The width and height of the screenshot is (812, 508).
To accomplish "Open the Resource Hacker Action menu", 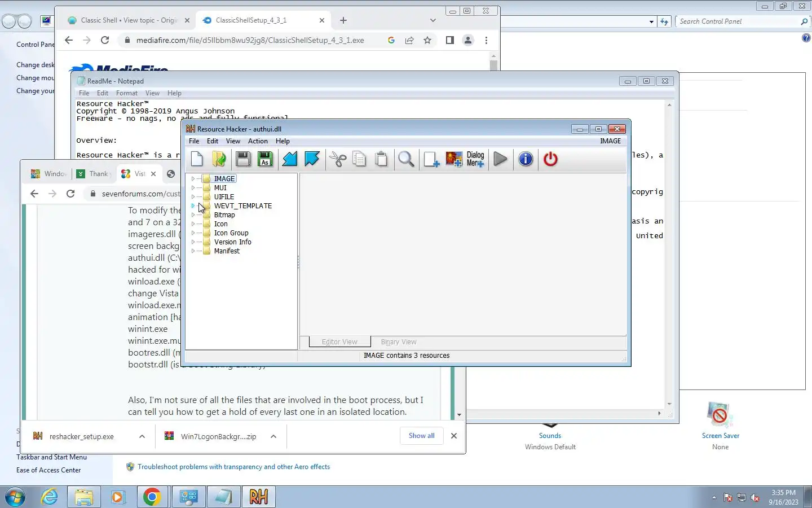I will tap(258, 141).
